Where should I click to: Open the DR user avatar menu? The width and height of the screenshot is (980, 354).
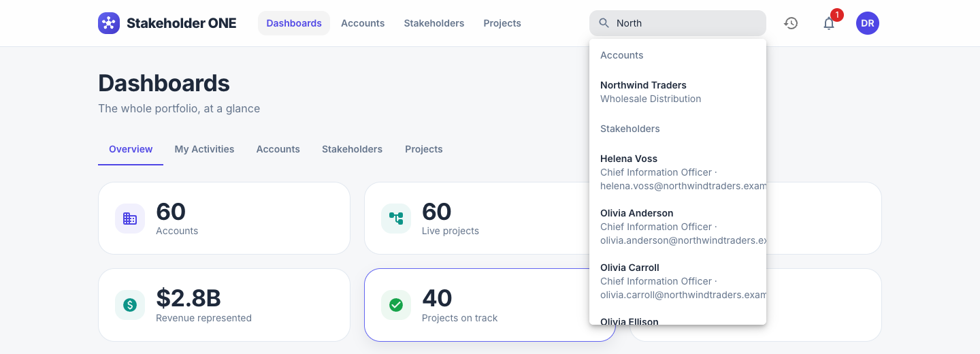(868, 23)
